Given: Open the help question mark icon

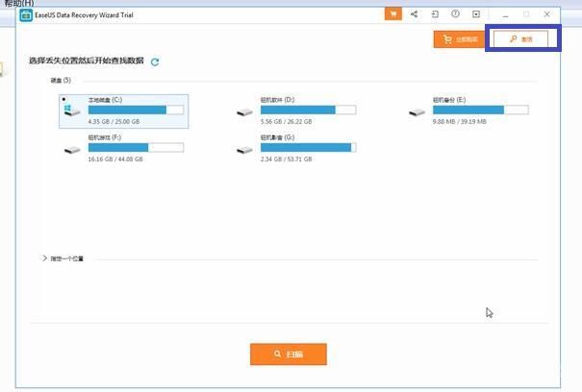Looking at the screenshot, I should click(455, 14).
